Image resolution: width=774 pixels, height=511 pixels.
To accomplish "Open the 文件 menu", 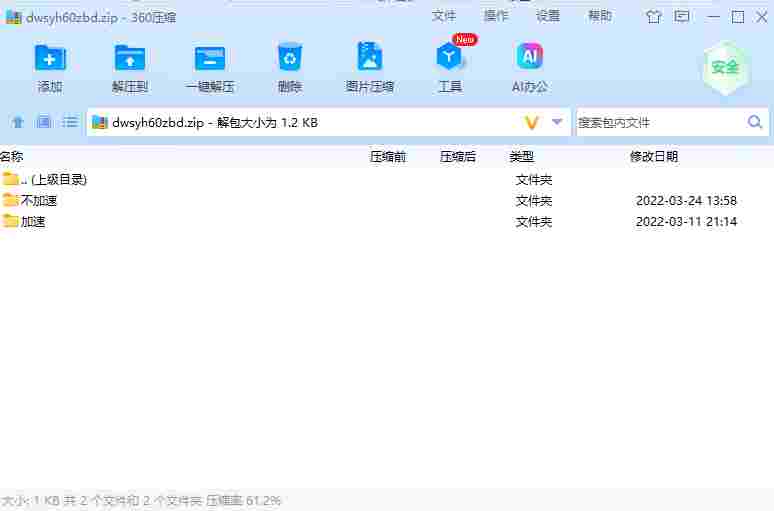I will coord(444,16).
